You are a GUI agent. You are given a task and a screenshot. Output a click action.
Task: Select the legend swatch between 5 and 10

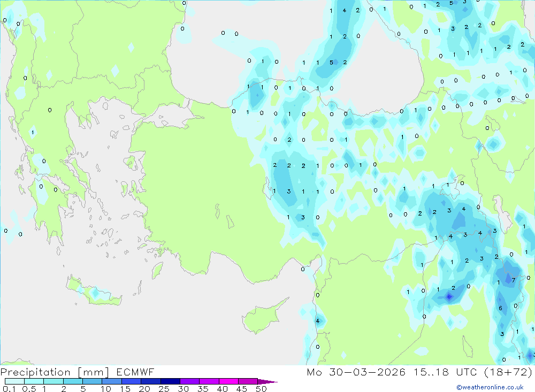pyautogui.click(x=93, y=381)
